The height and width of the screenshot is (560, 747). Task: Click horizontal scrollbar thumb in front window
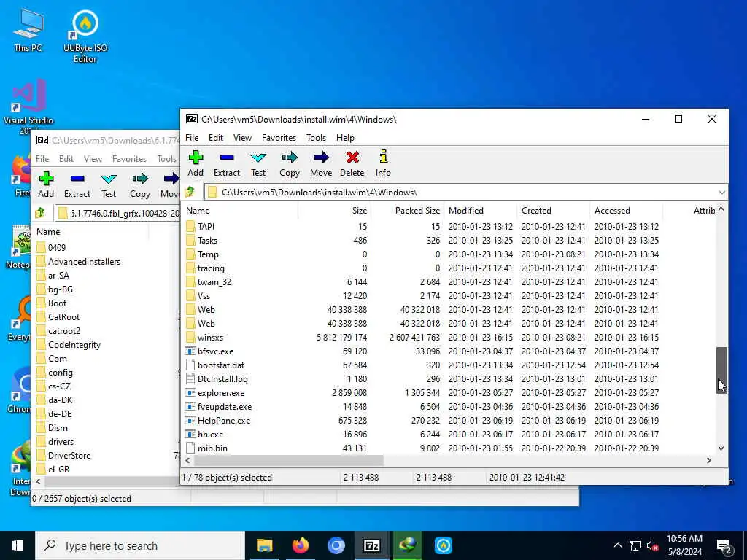click(288, 461)
